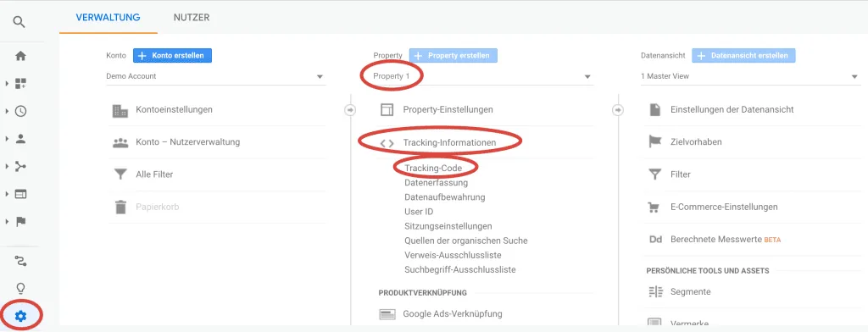Expand the Customization sidebar arrow

coord(7,84)
